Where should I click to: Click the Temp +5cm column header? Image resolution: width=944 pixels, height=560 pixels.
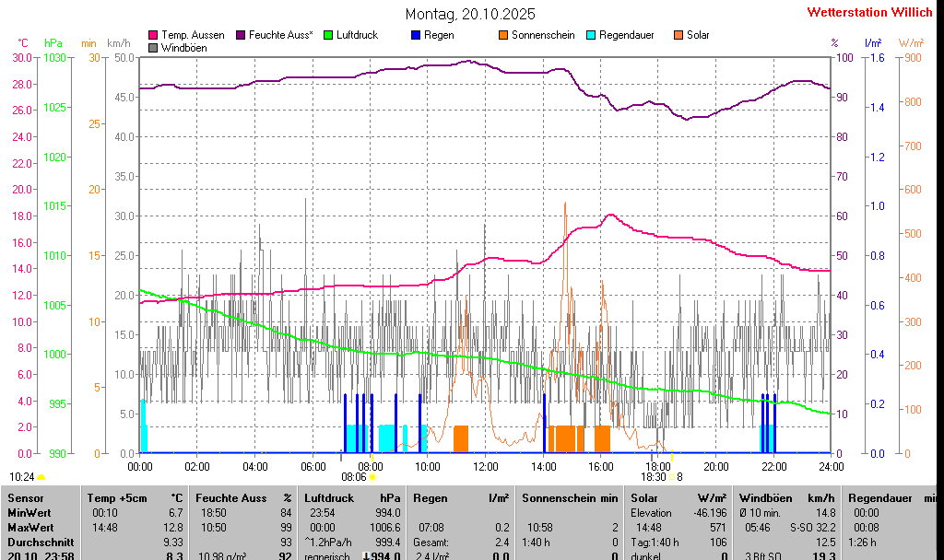(134, 497)
